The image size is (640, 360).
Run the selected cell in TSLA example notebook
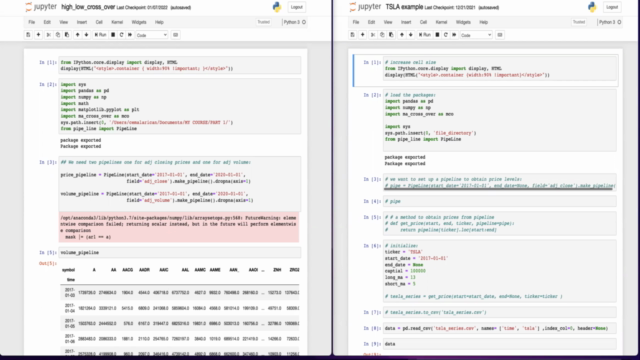(424, 35)
